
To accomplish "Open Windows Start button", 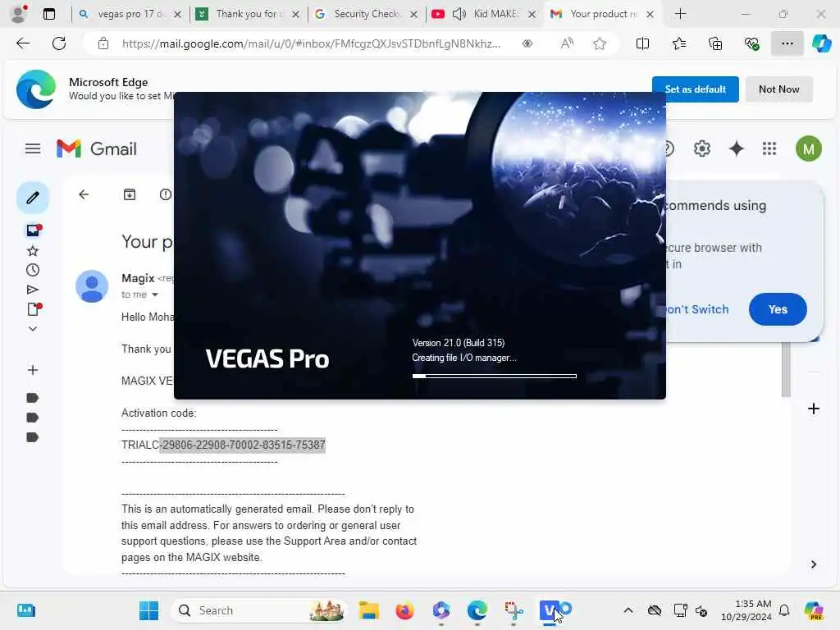I will pyautogui.click(x=148, y=610).
